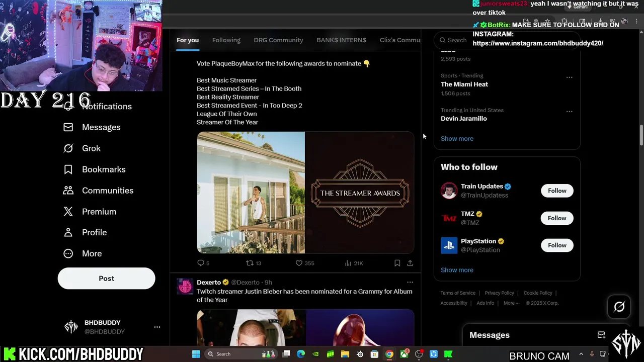Screen dimensions: 644x362
Task: Open the PlaqueBoyMax house photo
Action: (x=251, y=193)
